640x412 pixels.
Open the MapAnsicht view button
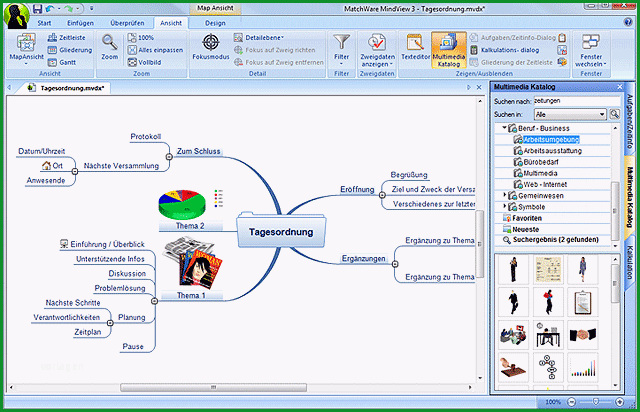(26, 49)
